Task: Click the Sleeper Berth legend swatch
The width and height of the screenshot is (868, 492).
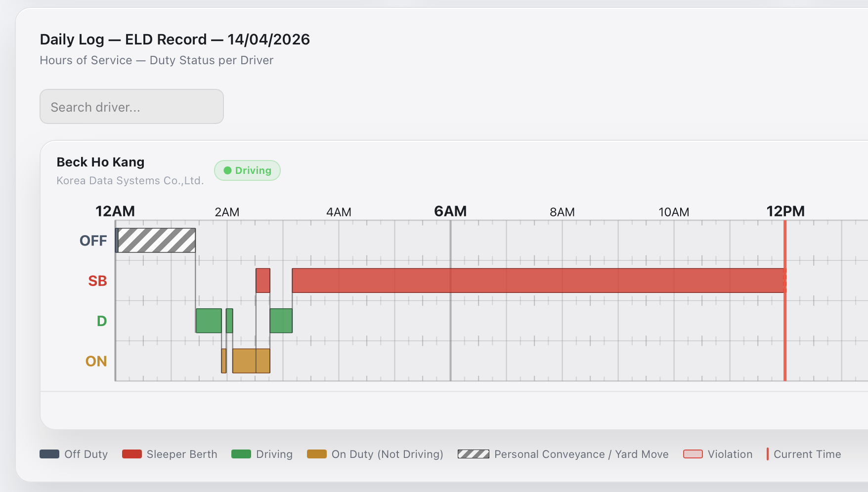Action: pyautogui.click(x=131, y=454)
